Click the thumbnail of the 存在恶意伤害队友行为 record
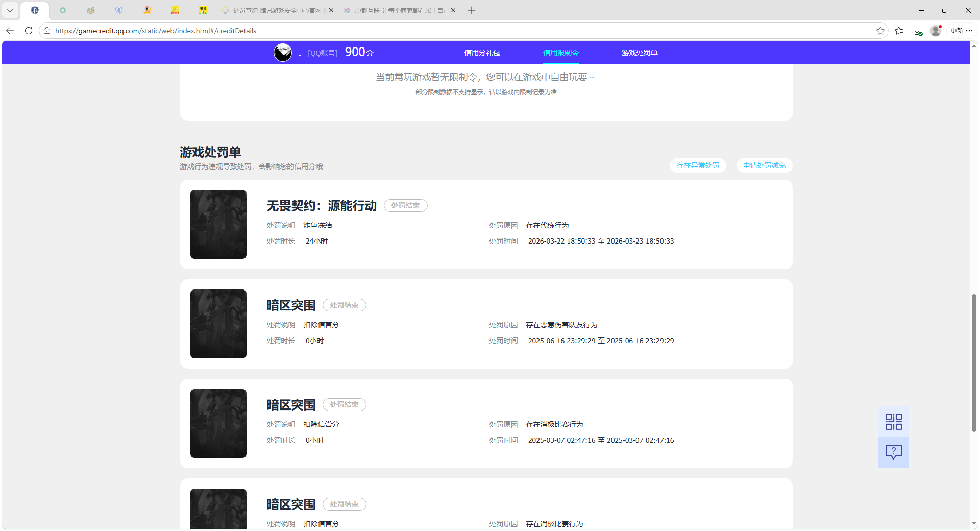 218,324
